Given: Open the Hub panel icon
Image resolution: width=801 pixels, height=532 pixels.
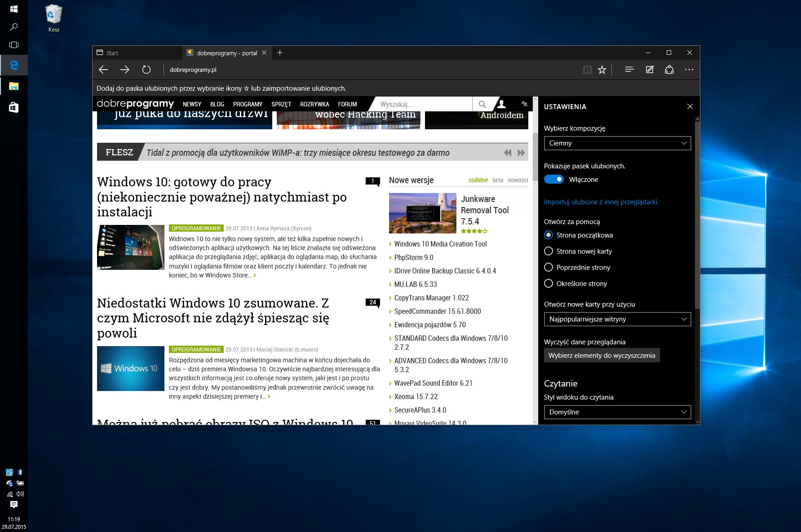Looking at the screenshot, I should click(x=629, y=70).
